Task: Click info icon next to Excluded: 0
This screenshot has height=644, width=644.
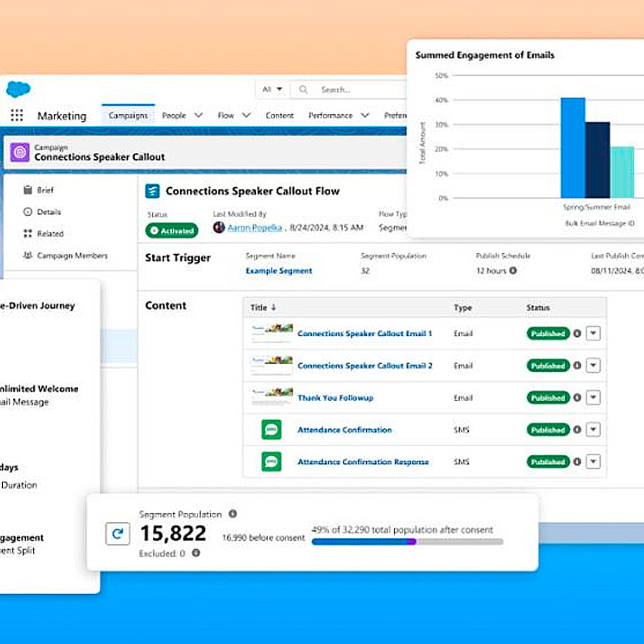Action: (196, 553)
